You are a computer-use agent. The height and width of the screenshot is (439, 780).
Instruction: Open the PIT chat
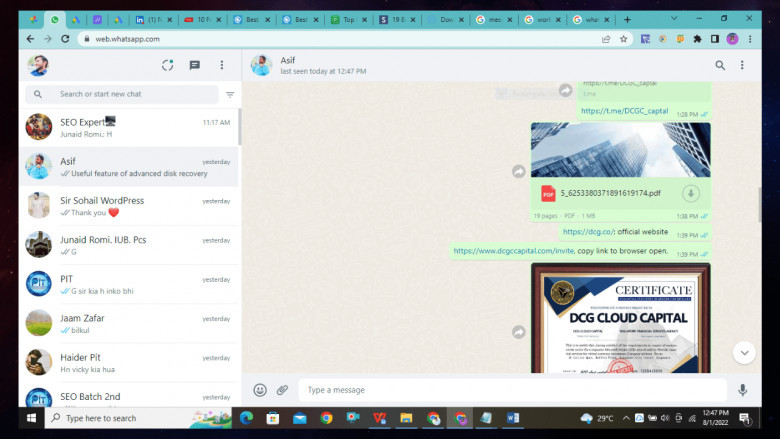click(x=128, y=284)
